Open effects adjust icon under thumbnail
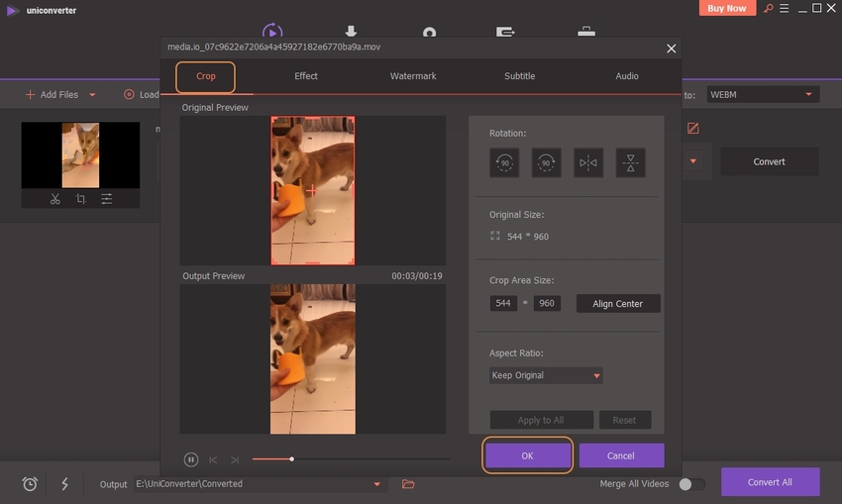The image size is (842, 504). (x=106, y=199)
